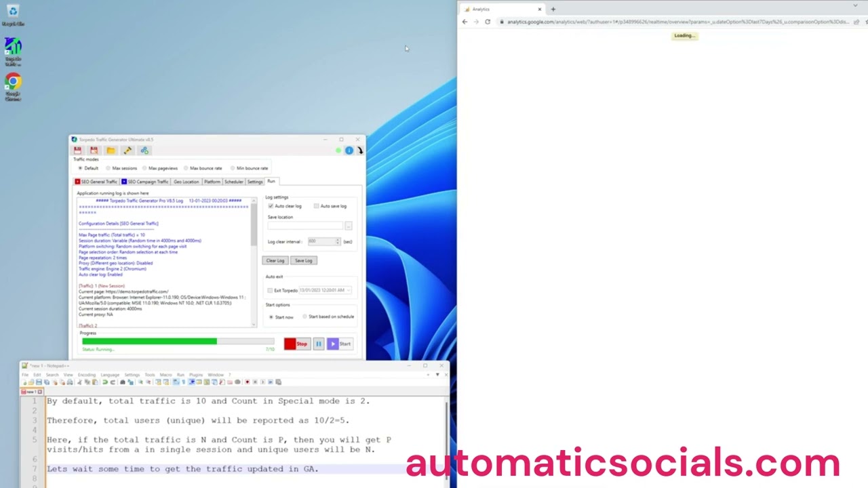Open the Encoding menu in Notepad++
Image resolution: width=868 pixels, height=488 pixels.
[87, 375]
